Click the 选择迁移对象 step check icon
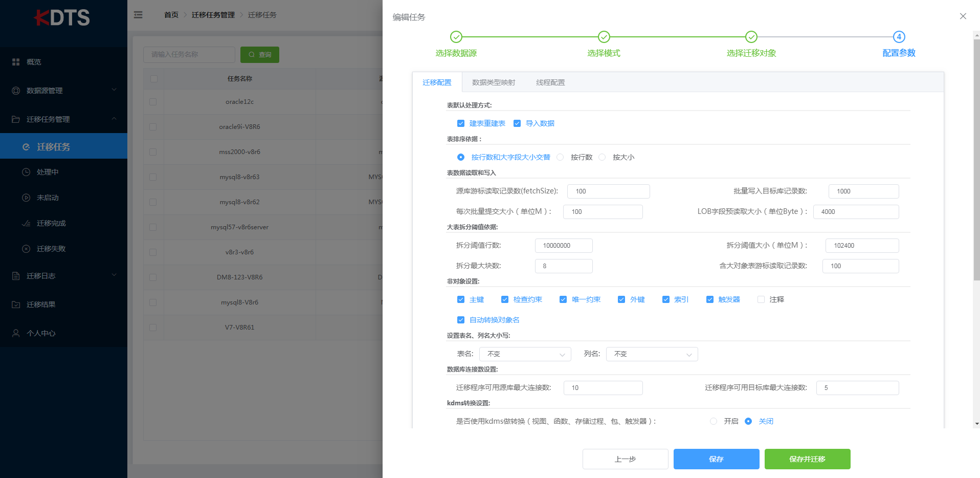The height and width of the screenshot is (478, 980). [751, 37]
